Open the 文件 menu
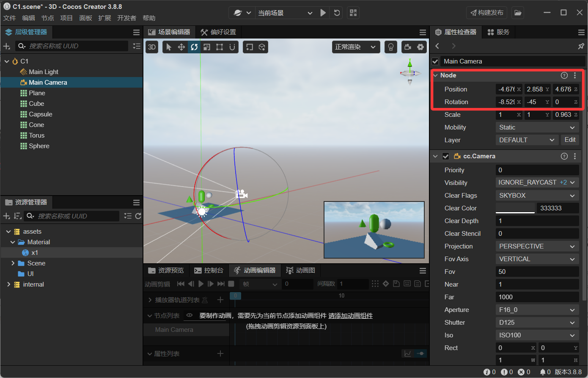The width and height of the screenshot is (588, 378). click(x=9, y=18)
